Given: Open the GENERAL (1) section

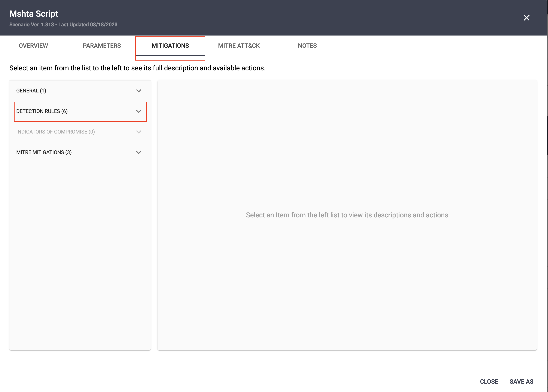Looking at the screenshot, I should (31, 91).
